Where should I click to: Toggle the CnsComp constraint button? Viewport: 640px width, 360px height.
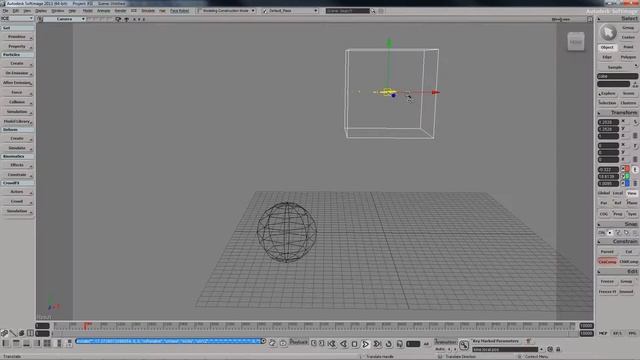pyautogui.click(x=607, y=262)
